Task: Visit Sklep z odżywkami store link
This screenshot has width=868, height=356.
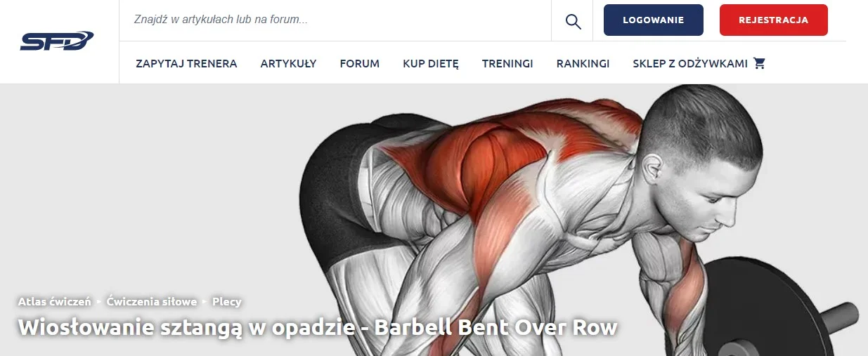Action: [x=690, y=63]
